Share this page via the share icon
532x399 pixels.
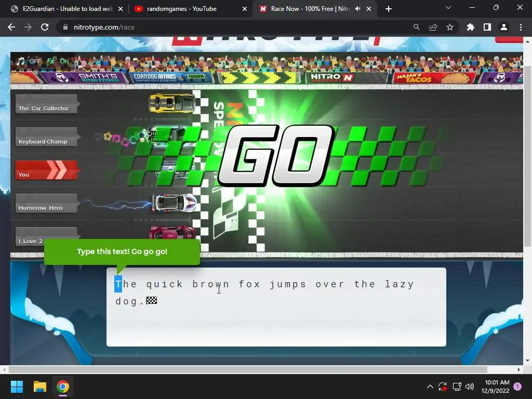point(433,27)
